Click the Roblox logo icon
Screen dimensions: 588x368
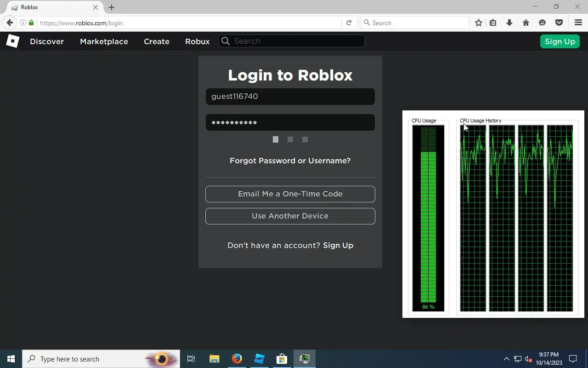tap(12, 41)
